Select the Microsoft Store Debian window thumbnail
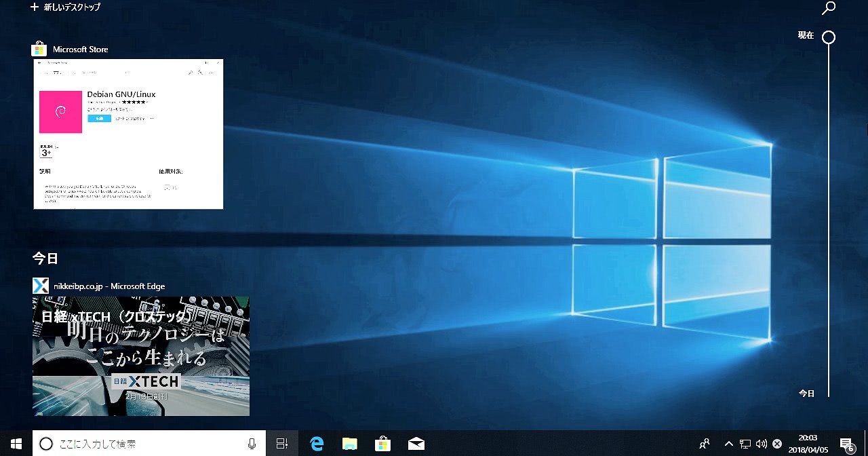The image size is (868, 456). 128,134
